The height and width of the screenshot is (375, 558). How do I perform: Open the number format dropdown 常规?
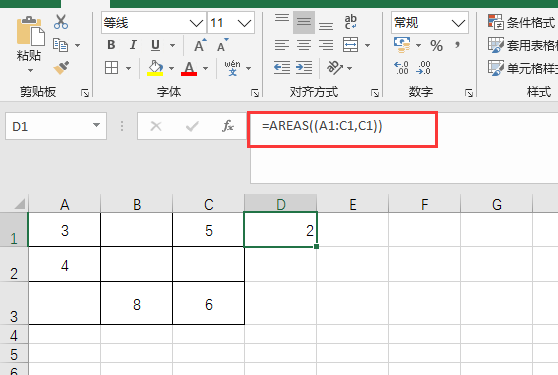(x=430, y=23)
